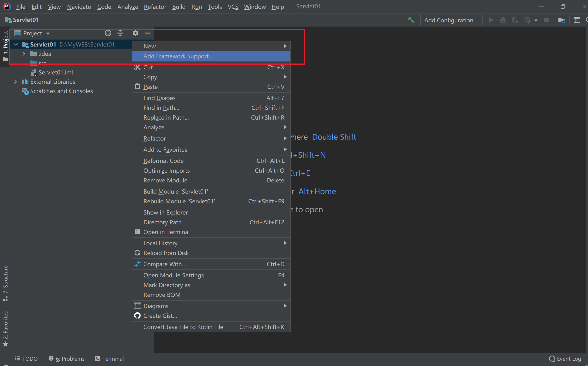Choose Open Module Settings from context menu
588x366 pixels.
[173, 275]
